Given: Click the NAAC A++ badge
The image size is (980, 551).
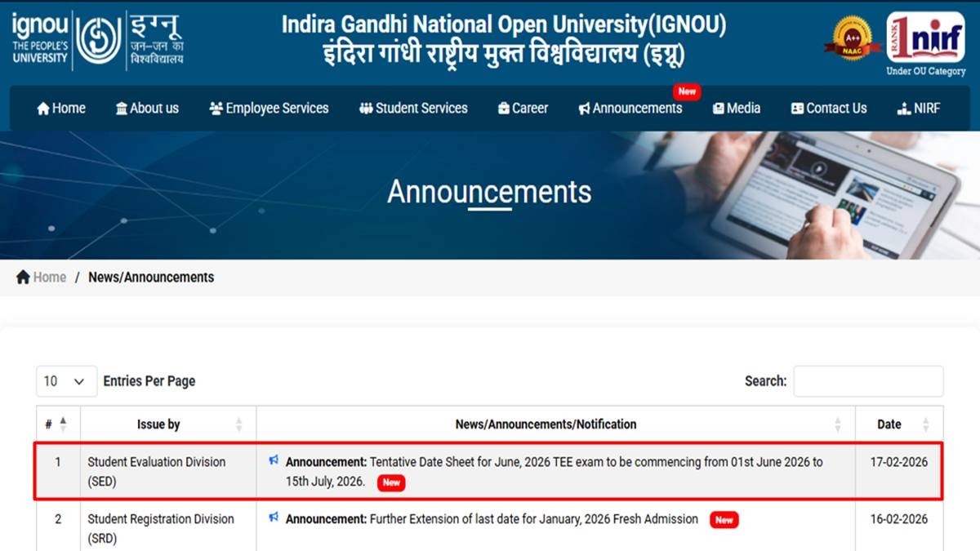Looking at the screenshot, I should (x=852, y=38).
